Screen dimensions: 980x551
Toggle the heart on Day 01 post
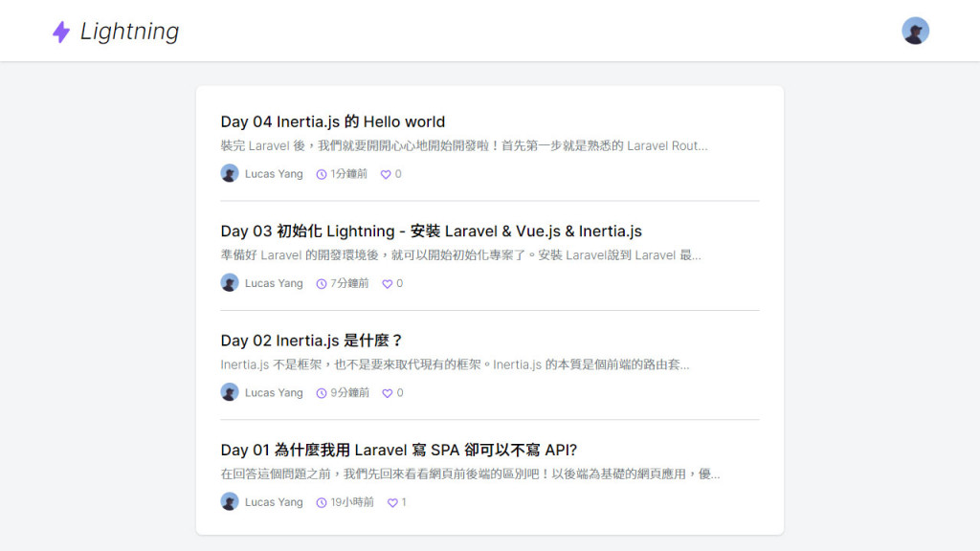pyautogui.click(x=392, y=502)
